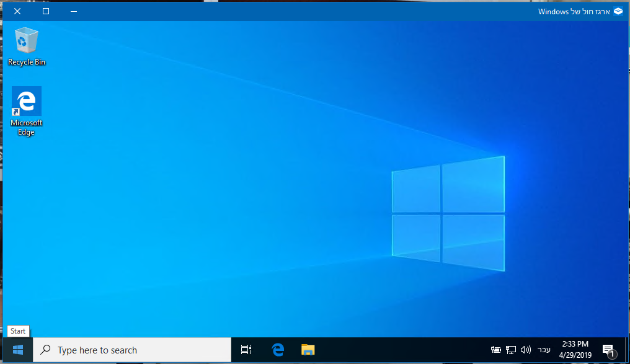
Task: Click the Windows Sandbox title icon
Action: click(618, 11)
